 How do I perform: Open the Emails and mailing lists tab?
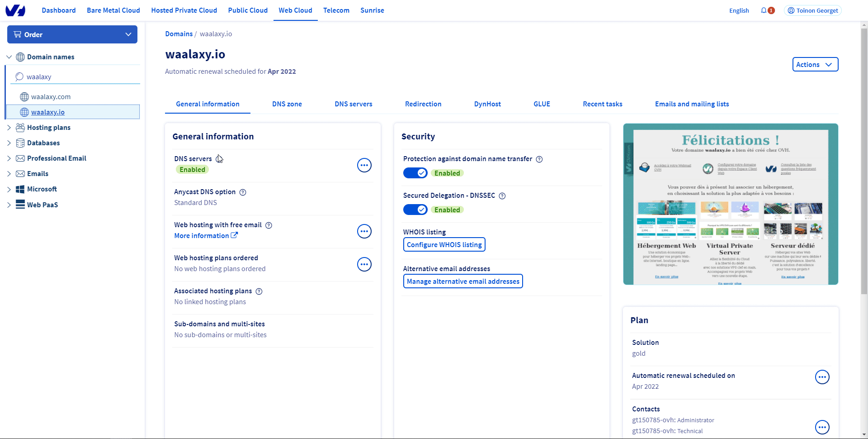692,104
